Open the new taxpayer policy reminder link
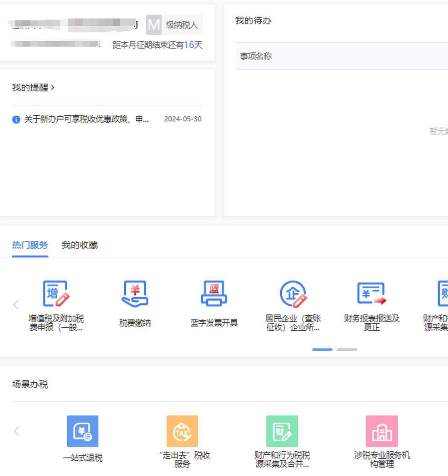 click(86, 119)
